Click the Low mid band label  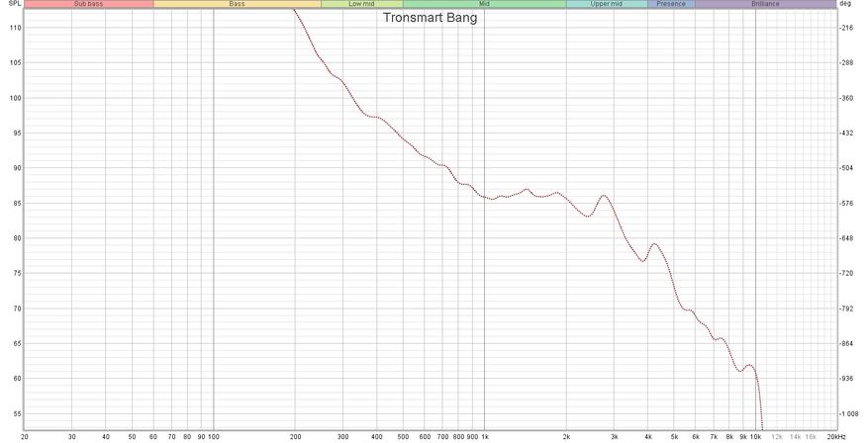[362, 4]
